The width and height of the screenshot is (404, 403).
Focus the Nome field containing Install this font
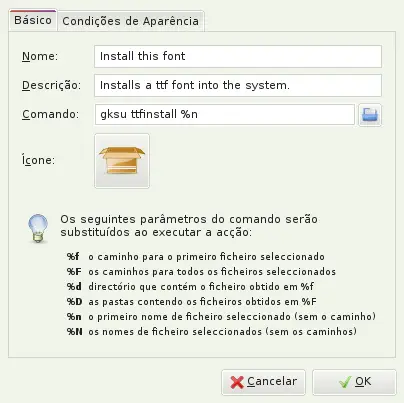click(x=238, y=56)
